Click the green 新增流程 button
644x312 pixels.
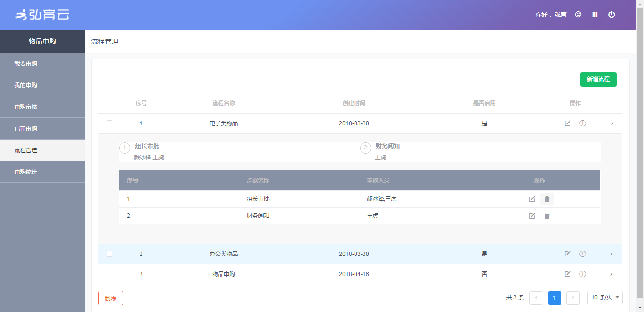598,79
